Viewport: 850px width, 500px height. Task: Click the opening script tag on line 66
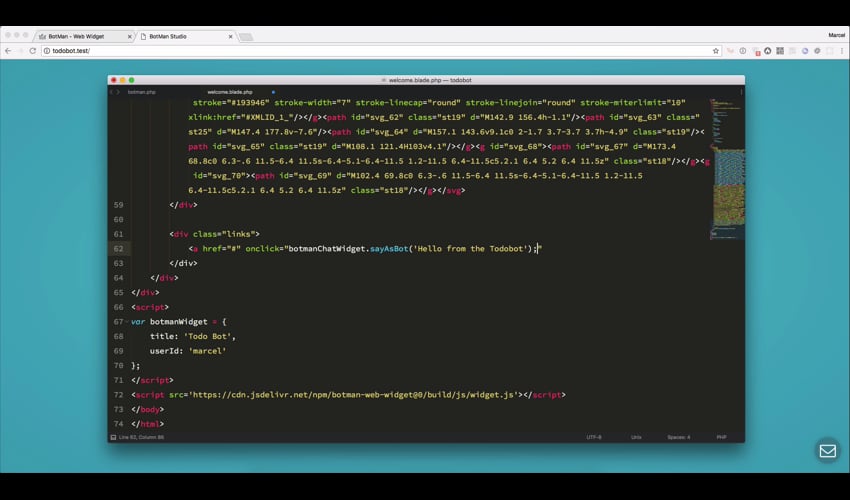tap(150, 307)
